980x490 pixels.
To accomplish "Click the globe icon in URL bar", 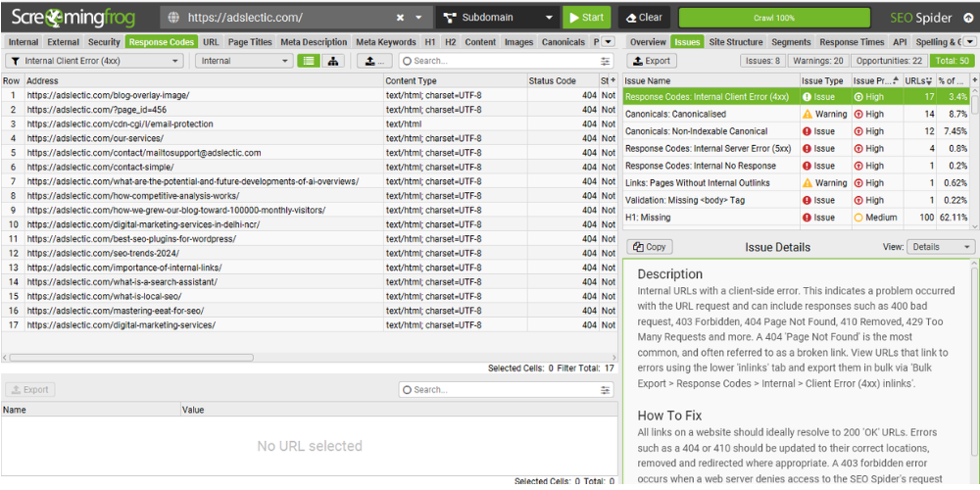I will point(174,18).
